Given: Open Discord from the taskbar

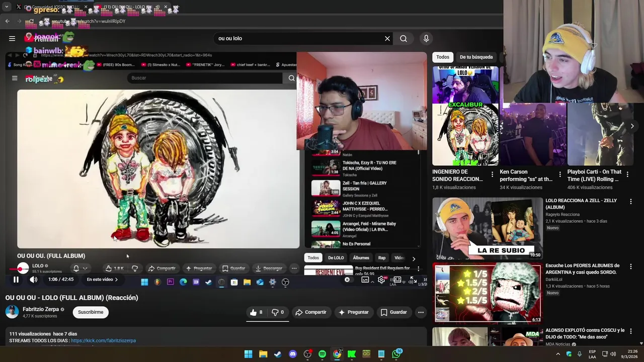Looking at the screenshot, I should pyautogui.click(x=293, y=354).
